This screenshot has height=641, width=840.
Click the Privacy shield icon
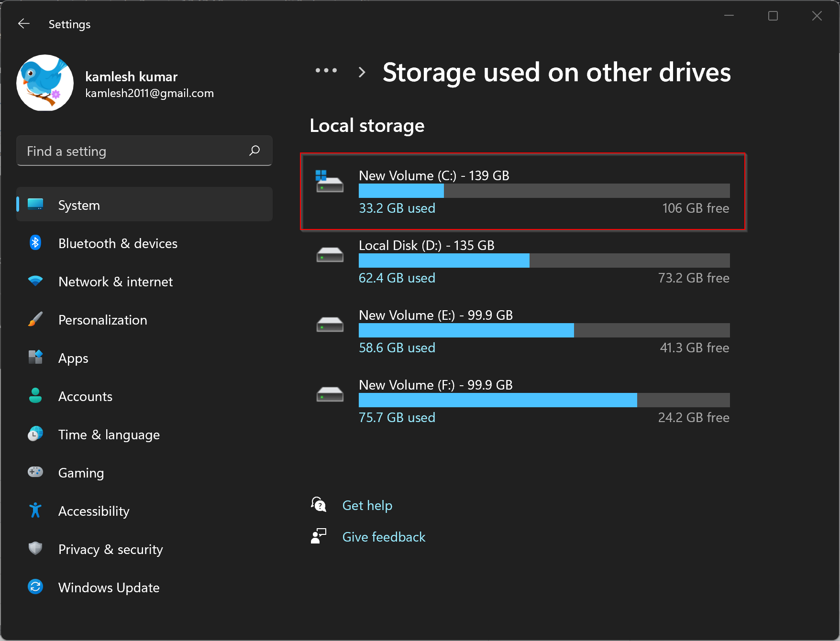(35, 548)
